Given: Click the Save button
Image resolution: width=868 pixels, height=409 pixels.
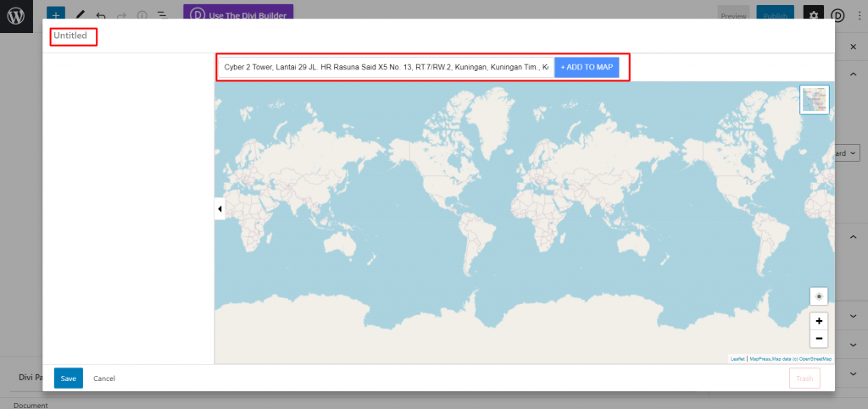Looking at the screenshot, I should (68, 379).
